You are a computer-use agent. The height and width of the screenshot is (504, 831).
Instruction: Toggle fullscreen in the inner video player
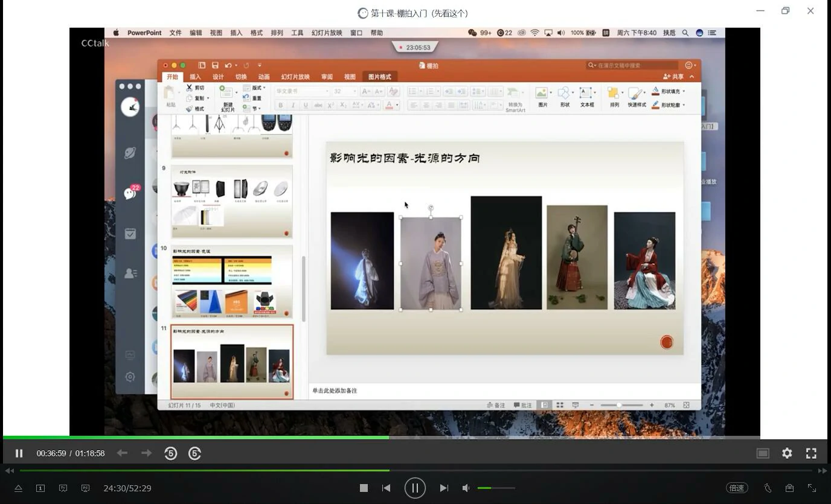pos(811,453)
